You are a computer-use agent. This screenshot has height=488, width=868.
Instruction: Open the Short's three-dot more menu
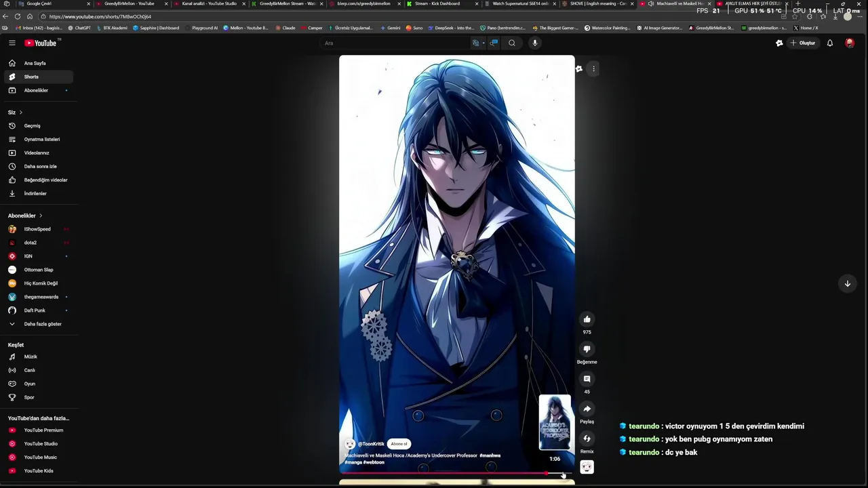coord(593,68)
